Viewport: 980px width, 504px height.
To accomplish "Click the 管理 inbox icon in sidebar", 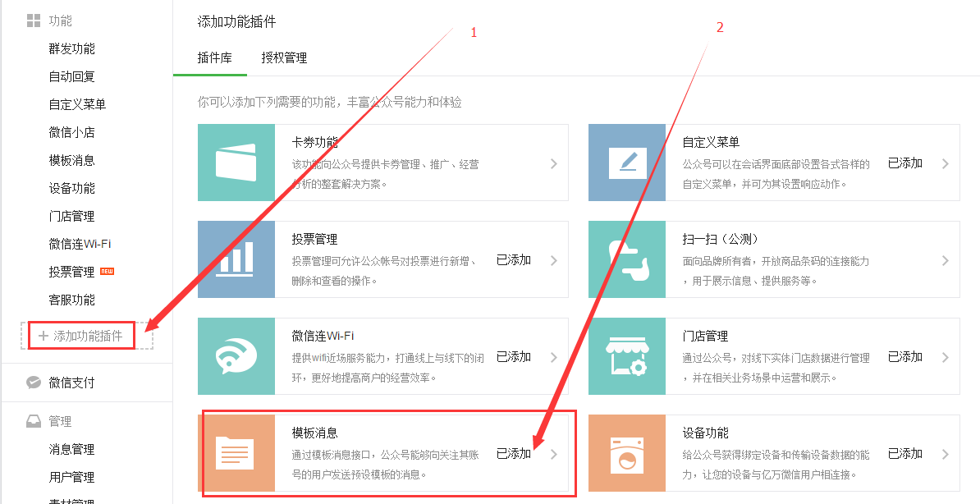I will [34, 421].
